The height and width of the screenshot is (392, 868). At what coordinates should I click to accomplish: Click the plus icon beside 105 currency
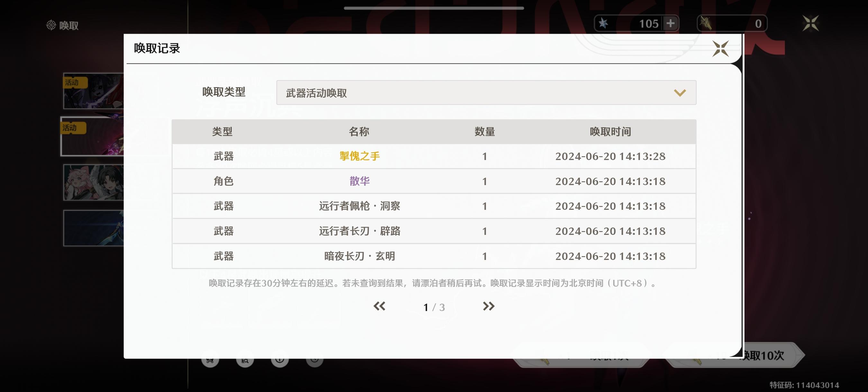click(670, 23)
